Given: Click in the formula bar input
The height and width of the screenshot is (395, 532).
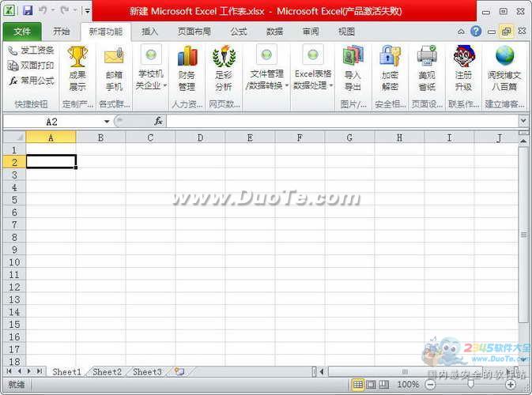Looking at the screenshot, I should coord(342,121).
